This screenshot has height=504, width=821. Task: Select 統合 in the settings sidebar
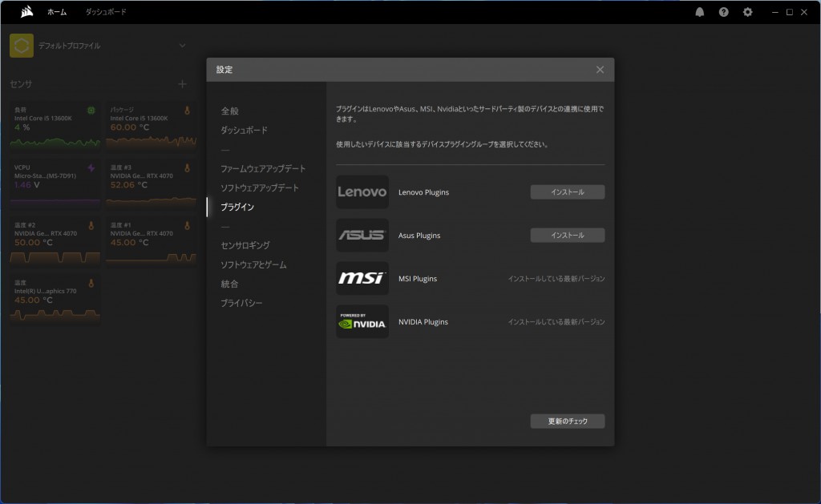pos(229,284)
